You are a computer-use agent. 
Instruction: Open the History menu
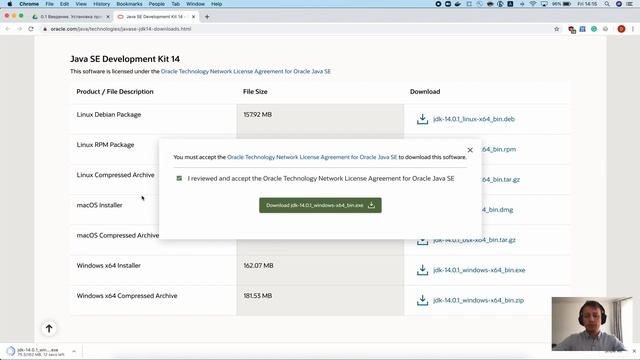coord(101,4)
